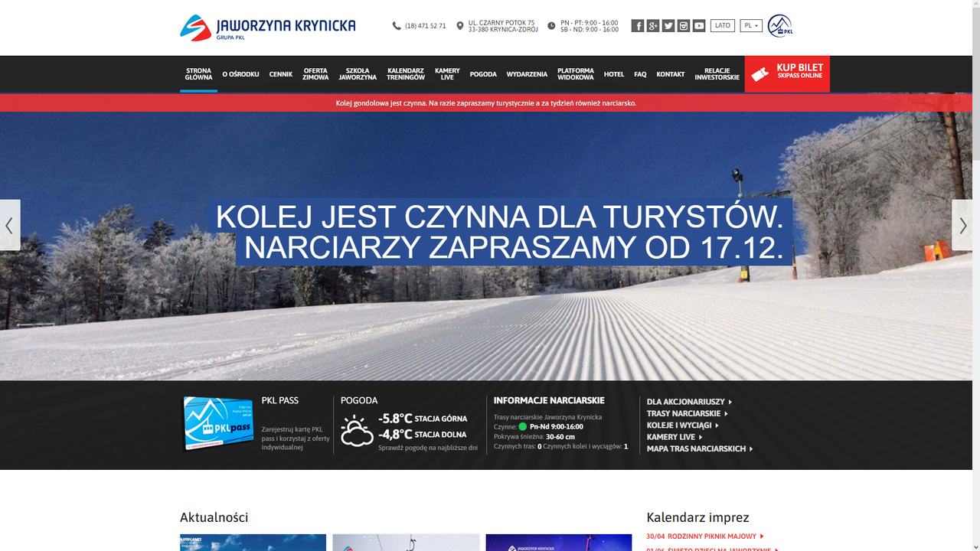Open Pogoda menu item
This screenshot has width=980, height=551.
tap(483, 74)
